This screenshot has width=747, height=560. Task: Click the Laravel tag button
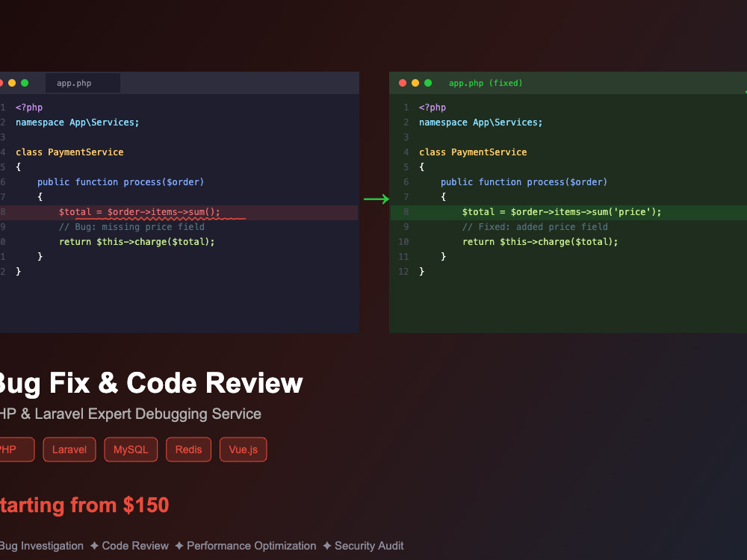pyautogui.click(x=69, y=449)
